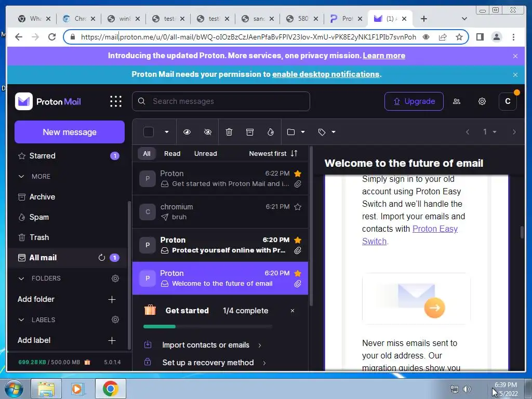
Task: Collapse the LABELS section
Action: pyautogui.click(x=21, y=320)
